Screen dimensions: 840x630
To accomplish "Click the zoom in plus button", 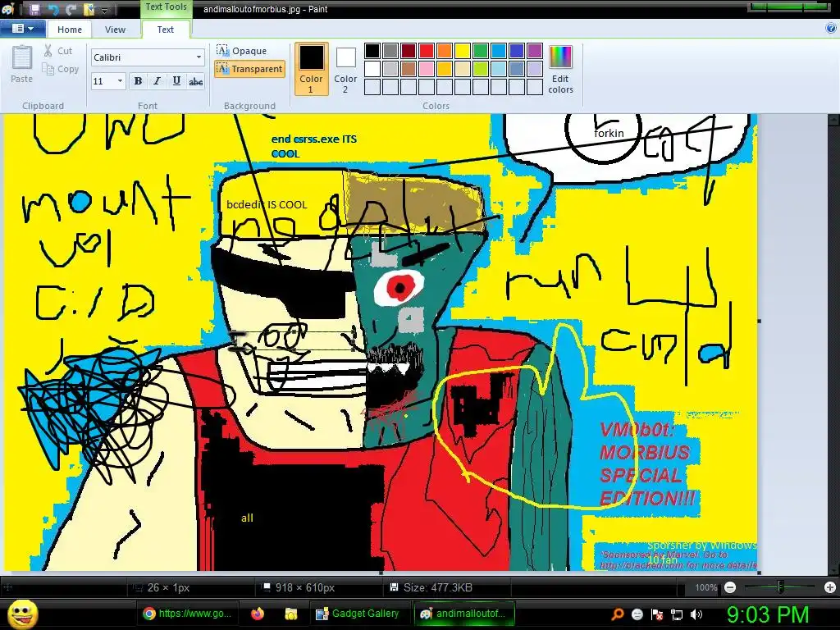I will pyautogui.click(x=830, y=587).
